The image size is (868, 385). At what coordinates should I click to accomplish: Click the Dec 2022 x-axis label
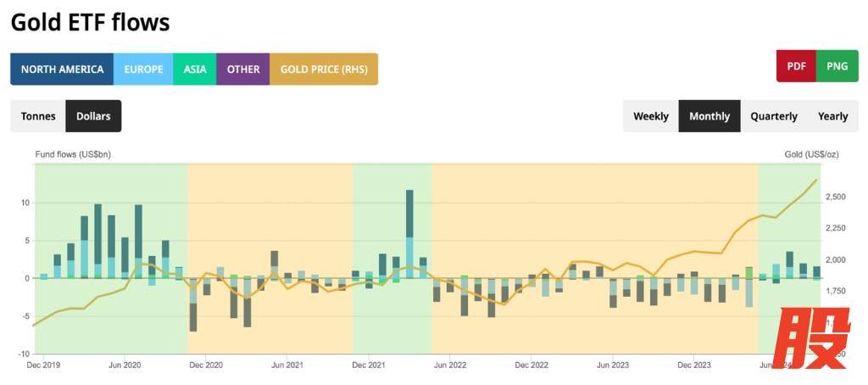(x=531, y=365)
